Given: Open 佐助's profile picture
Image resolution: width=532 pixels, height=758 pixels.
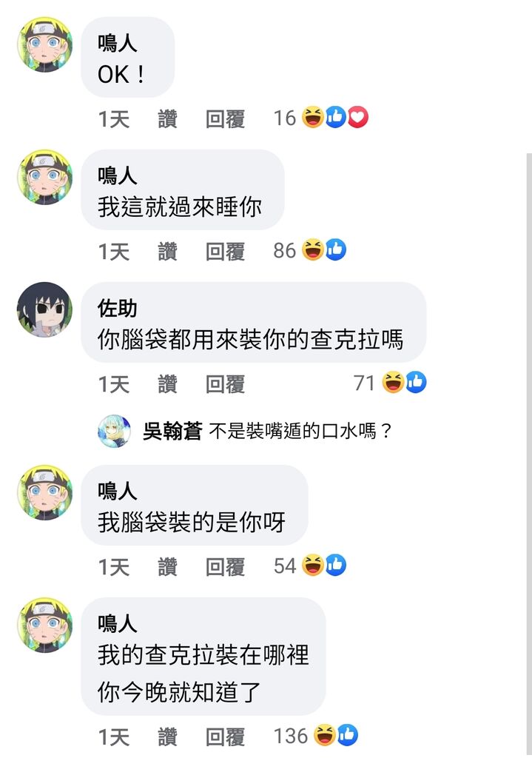Looking at the screenshot, I should pos(45,310).
